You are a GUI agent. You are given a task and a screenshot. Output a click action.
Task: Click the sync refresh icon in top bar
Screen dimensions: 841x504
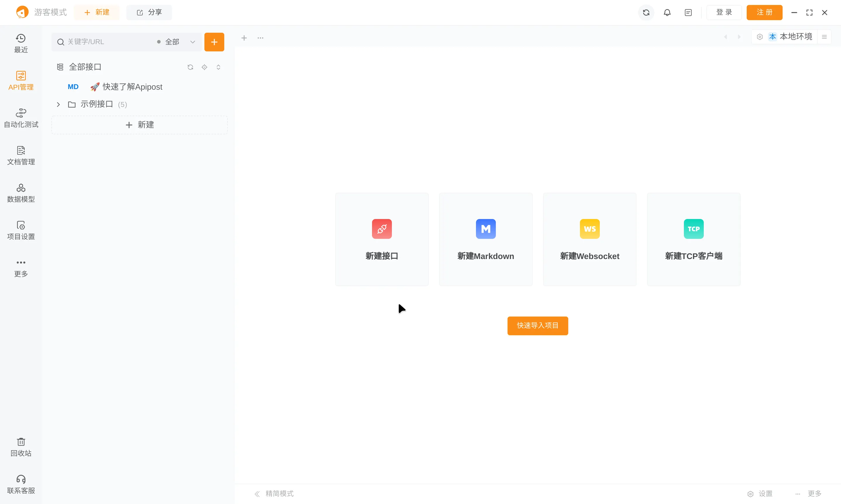646,13
